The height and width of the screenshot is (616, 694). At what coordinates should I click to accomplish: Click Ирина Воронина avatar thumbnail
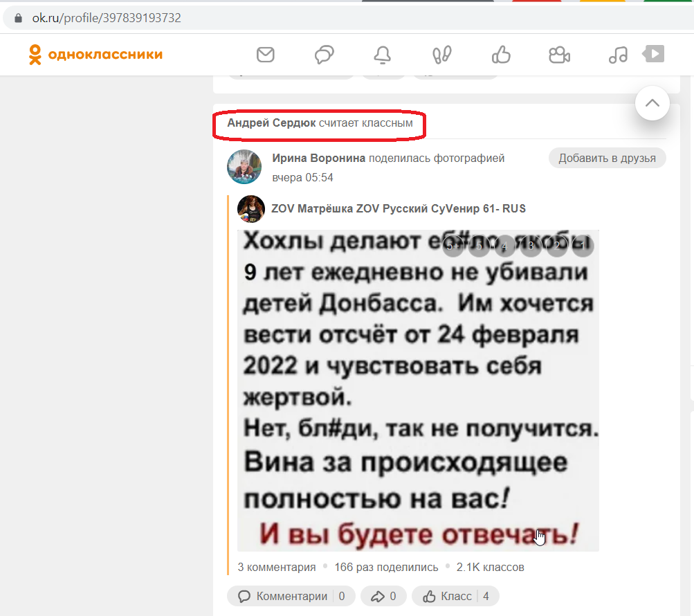point(244,167)
